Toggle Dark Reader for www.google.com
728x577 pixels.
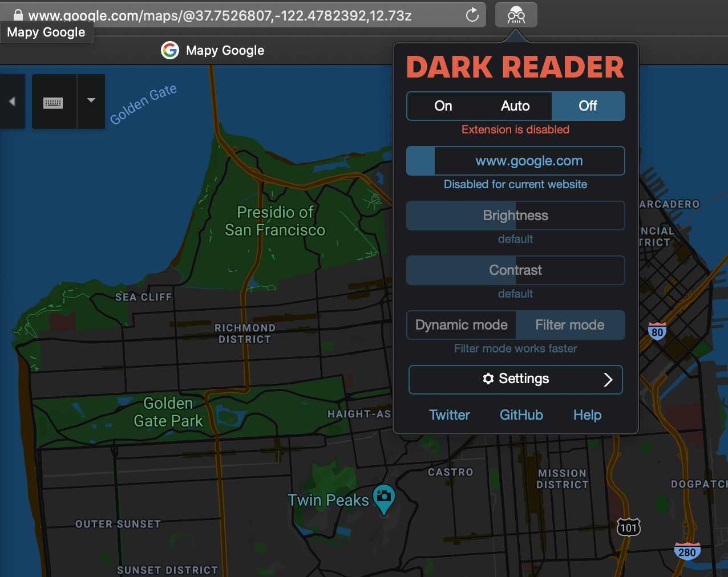(x=516, y=161)
